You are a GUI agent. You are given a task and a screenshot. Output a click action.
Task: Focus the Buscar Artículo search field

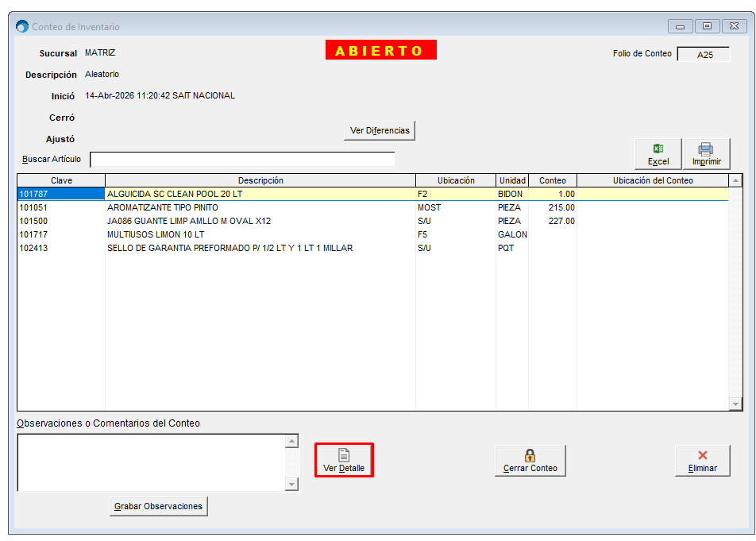point(241,160)
